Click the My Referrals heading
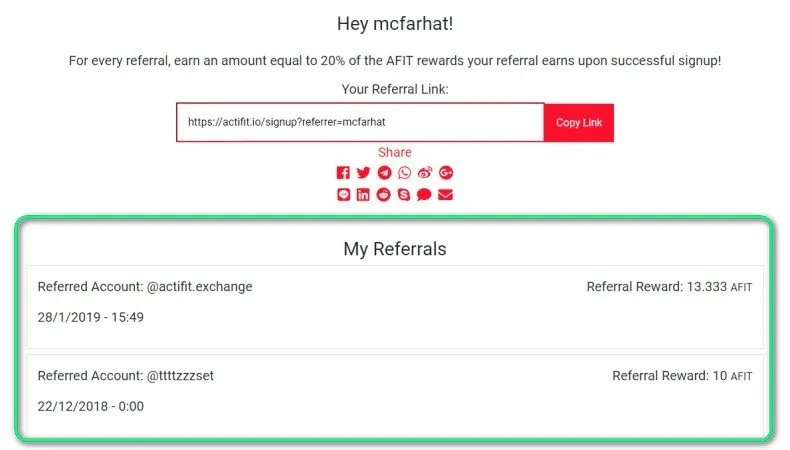 click(395, 249)
